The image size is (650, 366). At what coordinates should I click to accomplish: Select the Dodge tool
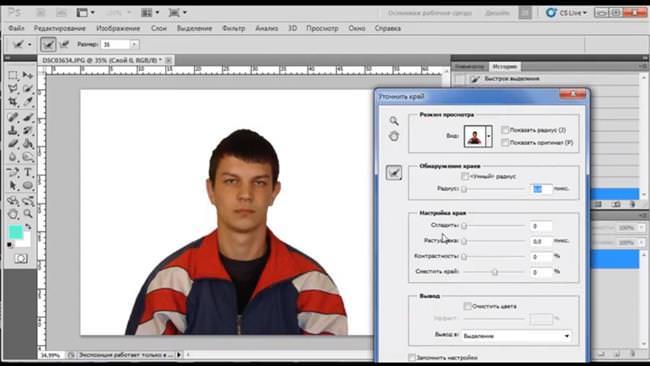click(x=28, y=157)
